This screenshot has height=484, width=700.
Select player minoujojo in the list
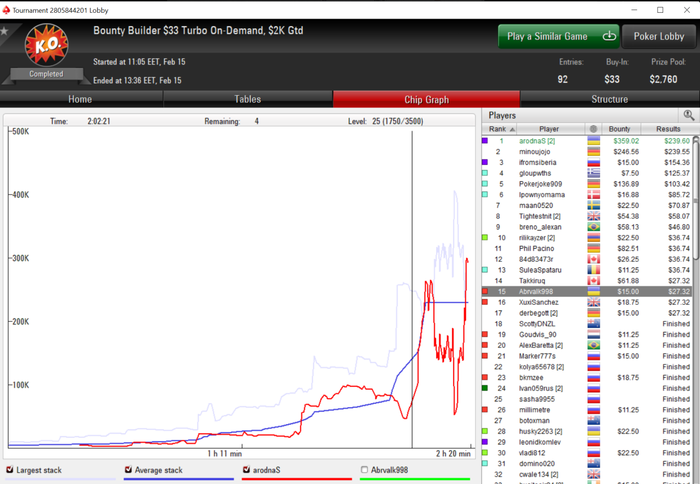(587, 152)
